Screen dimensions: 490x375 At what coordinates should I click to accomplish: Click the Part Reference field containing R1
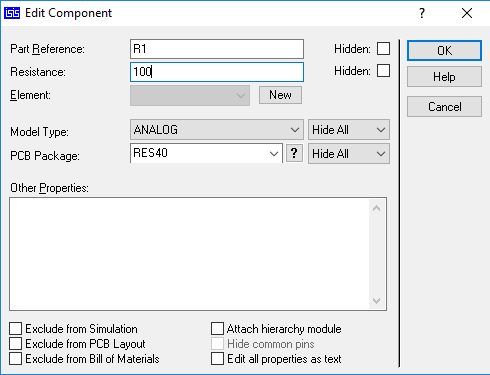coord(217,49)
